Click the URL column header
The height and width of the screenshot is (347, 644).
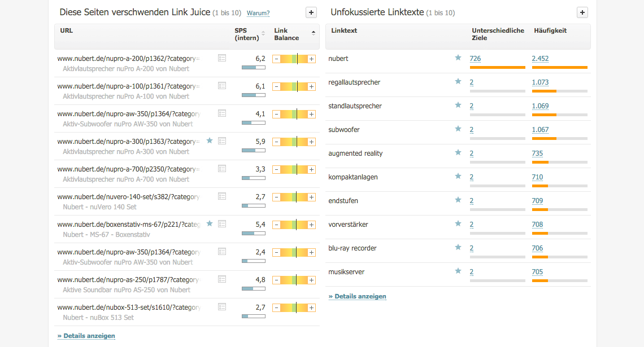coord(67,31)
